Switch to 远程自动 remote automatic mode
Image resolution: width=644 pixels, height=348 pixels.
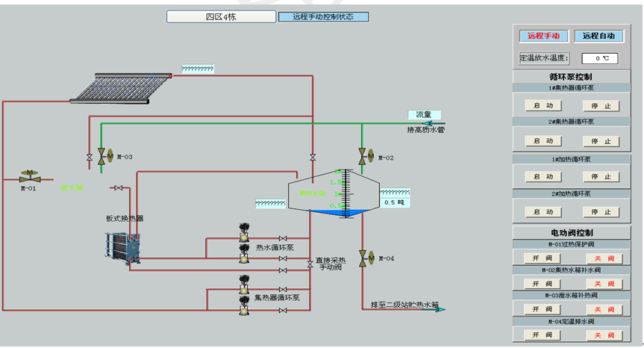(x=599, y=36)
